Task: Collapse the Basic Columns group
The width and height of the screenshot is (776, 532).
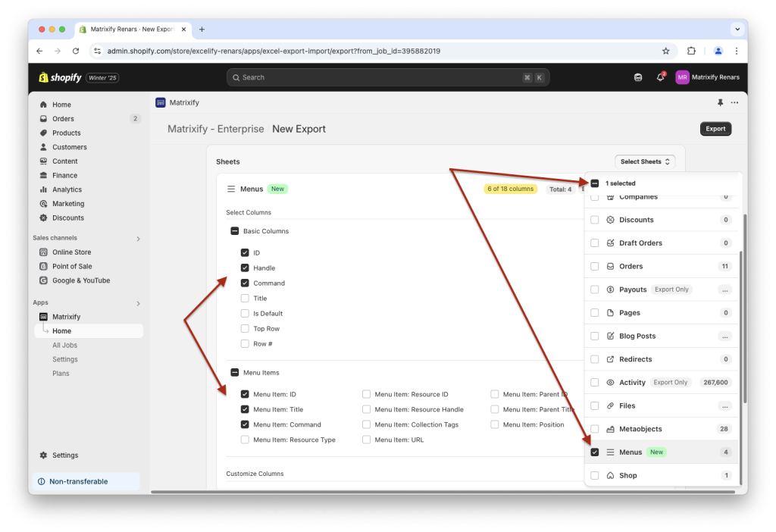Action: click(x=233, y=230)
